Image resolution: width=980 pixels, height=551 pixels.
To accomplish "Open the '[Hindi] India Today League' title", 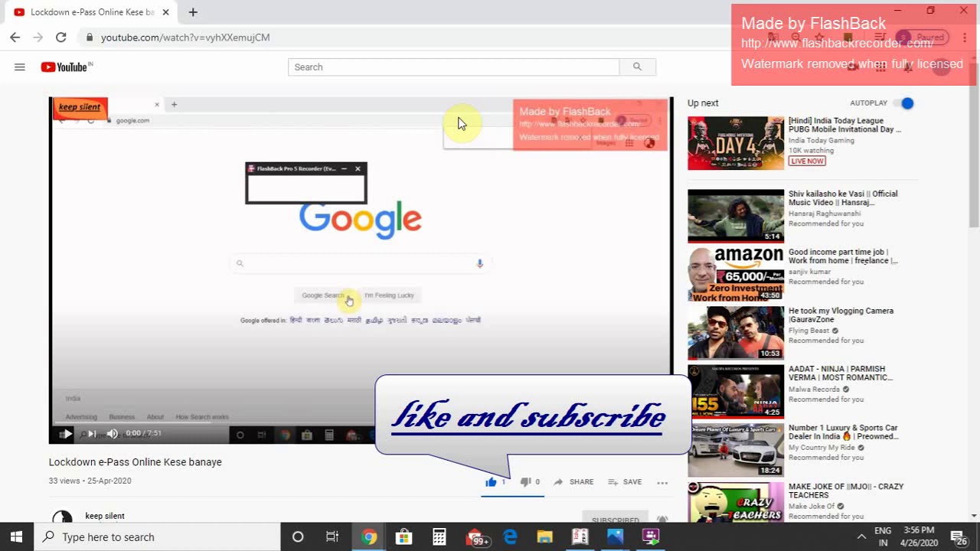I will 844,125.
